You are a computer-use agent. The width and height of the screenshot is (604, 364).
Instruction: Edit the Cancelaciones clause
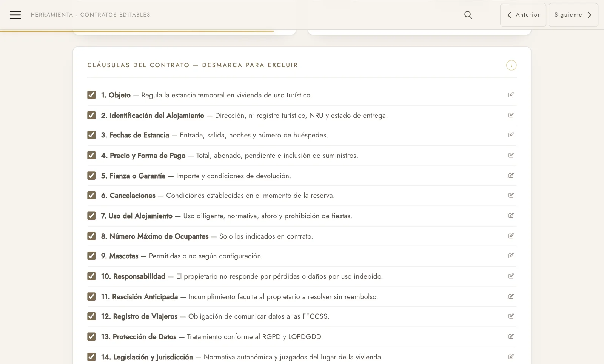point(511,195)
